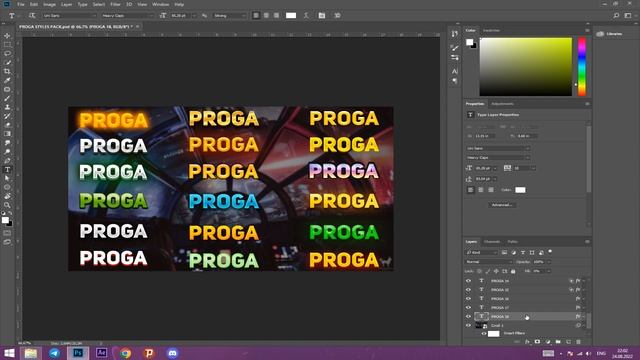Open the Windows Start menu
The height and width of the screenshot is (360, 640).
pos(9,353)
